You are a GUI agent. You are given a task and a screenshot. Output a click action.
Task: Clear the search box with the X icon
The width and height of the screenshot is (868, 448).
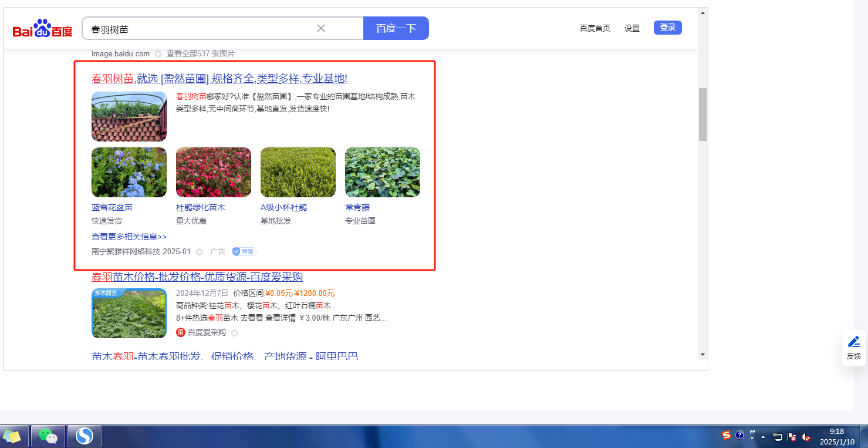point(321,28)
